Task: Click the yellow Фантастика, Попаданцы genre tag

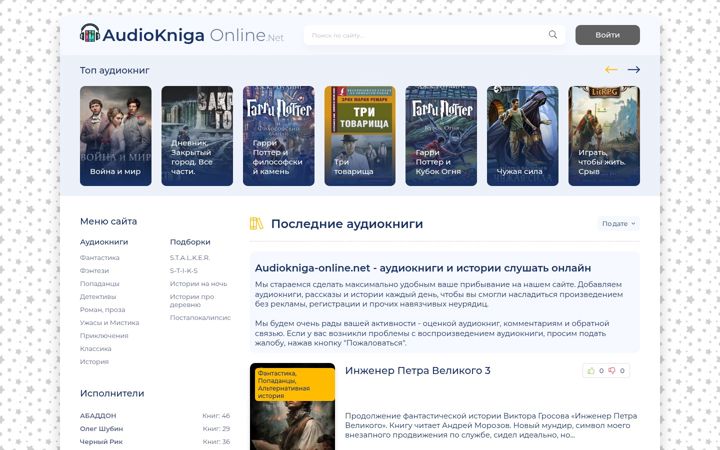Action: click(295, 384)
